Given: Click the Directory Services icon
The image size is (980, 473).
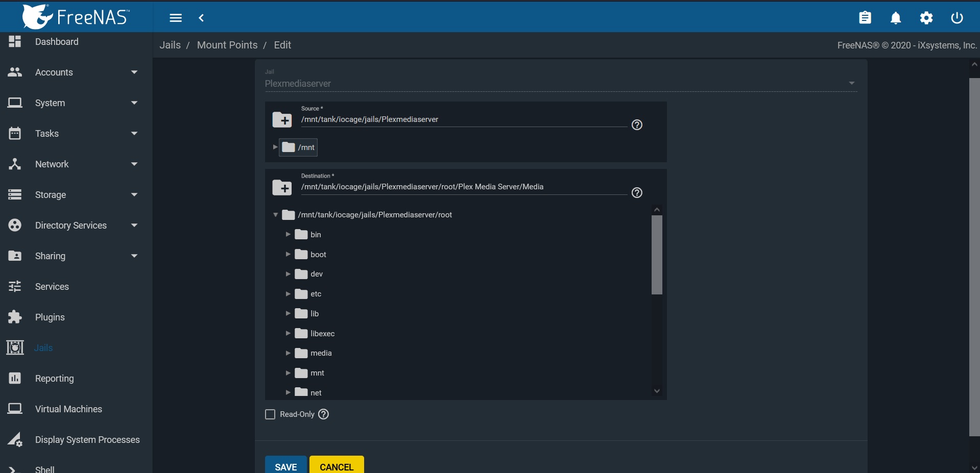Looking at the screenshot, I should click(x=15, y=225).
